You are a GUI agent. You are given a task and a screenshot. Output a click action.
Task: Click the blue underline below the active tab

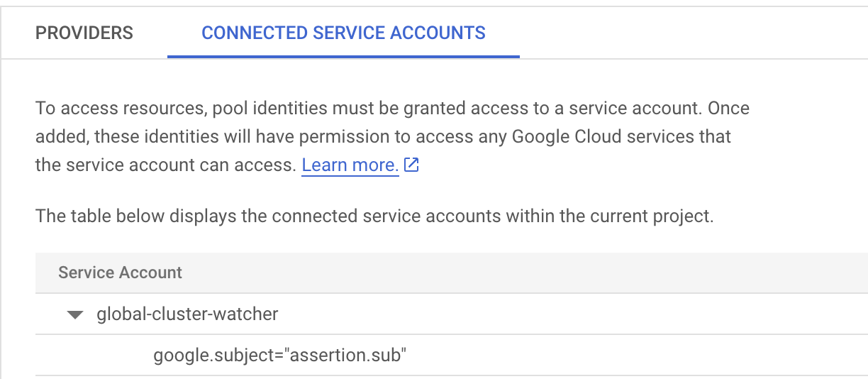[x=343, y=56]
